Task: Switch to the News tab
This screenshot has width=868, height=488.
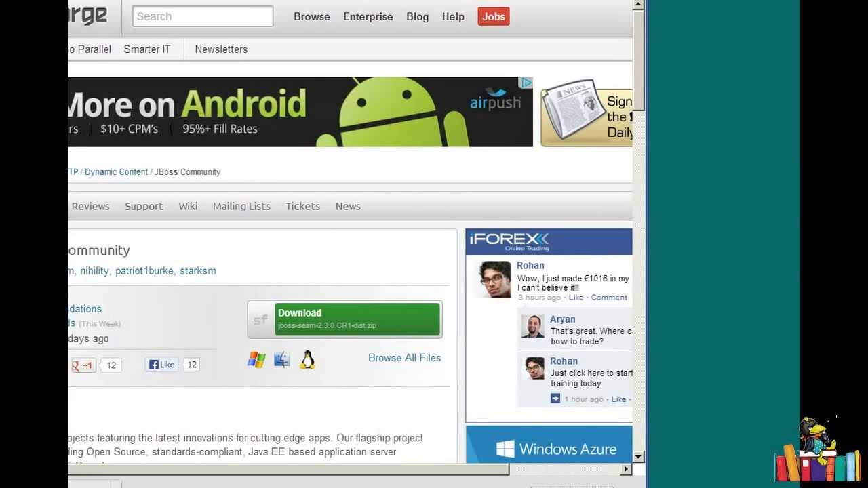Action: click(348, 207)
